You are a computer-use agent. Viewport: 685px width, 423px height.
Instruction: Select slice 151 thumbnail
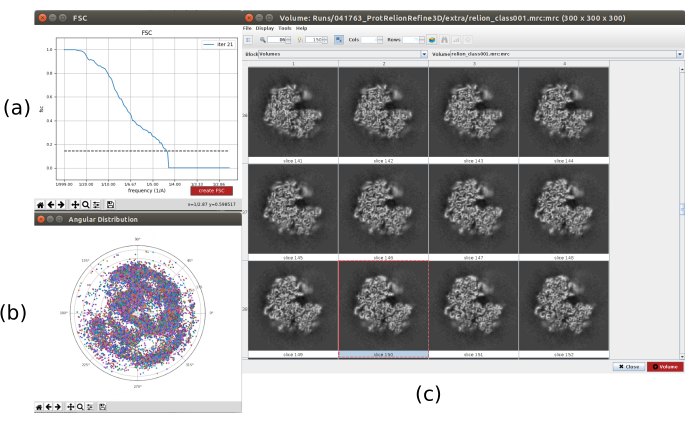(474, 306)
